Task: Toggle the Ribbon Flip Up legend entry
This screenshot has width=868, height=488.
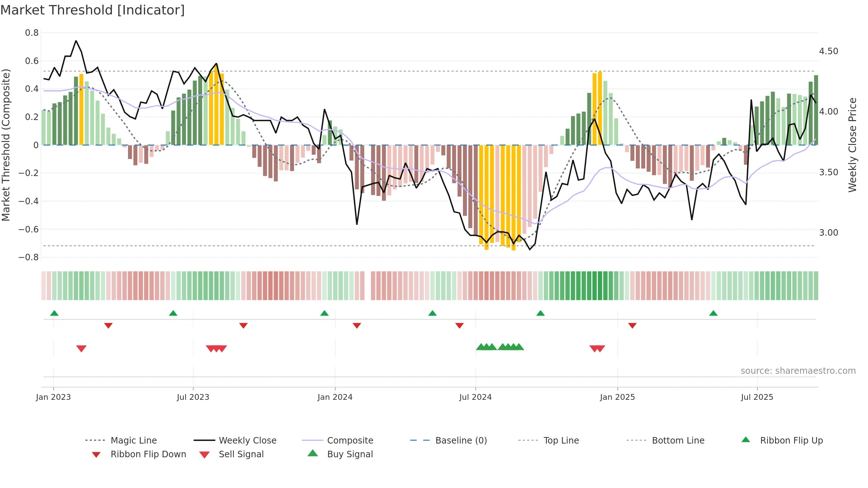Action: tap(782, 440)
